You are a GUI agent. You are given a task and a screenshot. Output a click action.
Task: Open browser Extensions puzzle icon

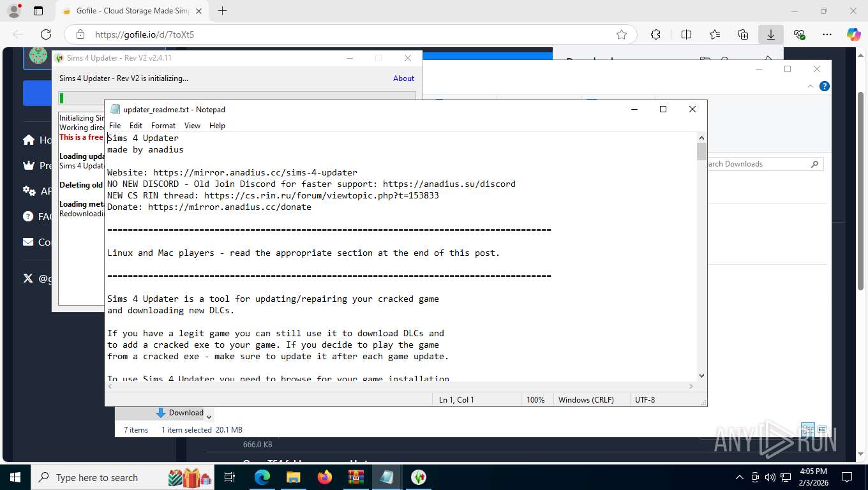pyautogui.click(x=655, y=34)
